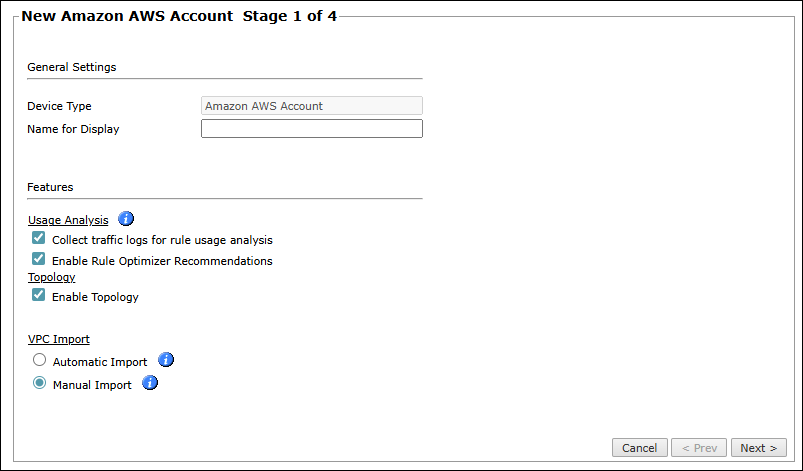Proceed with the Next > button
Viewport: 803px width, 471px height.
[759, 448]
